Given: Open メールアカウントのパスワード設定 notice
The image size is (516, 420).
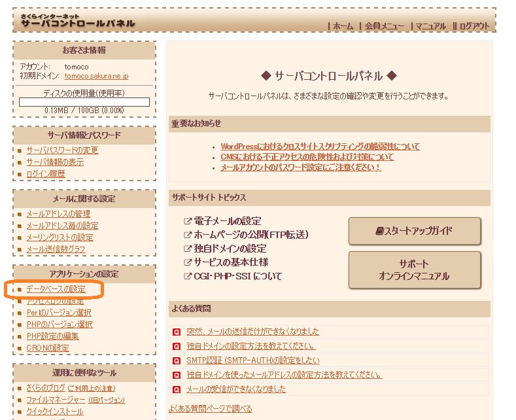Looking at the screenshot, I should tap(301, 167).
